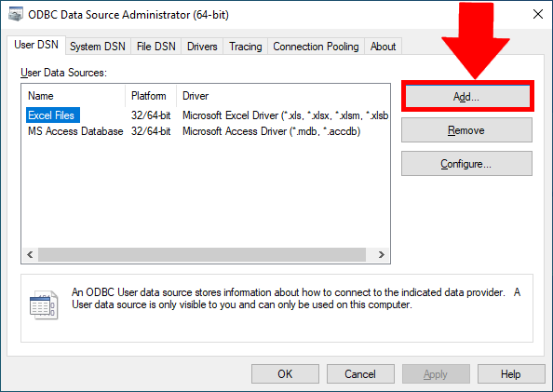Viewport: 553px width, 392px height.
Task: Open the System DSN tab
Action: point(98,47)
